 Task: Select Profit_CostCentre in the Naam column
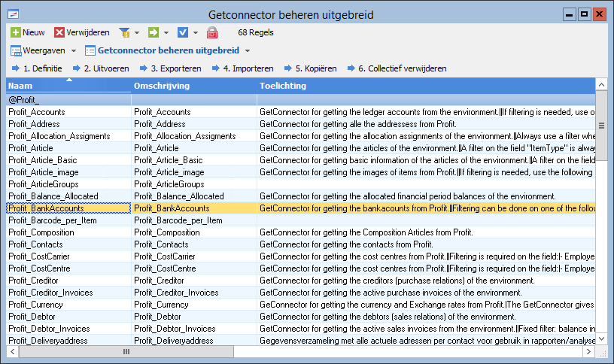tap(39, 268)
